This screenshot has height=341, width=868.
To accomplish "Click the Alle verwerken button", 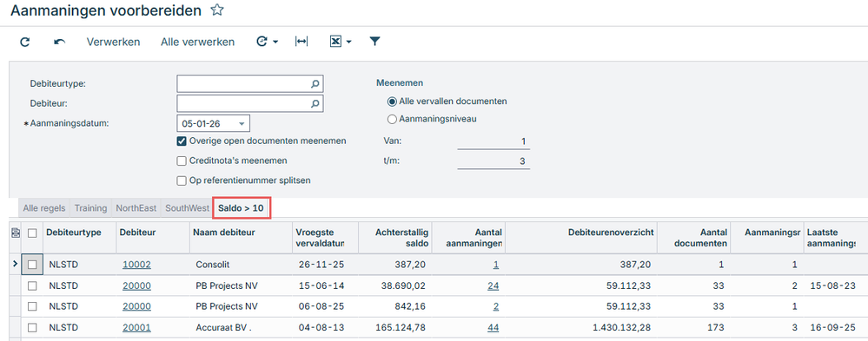I will coord(197,42).
